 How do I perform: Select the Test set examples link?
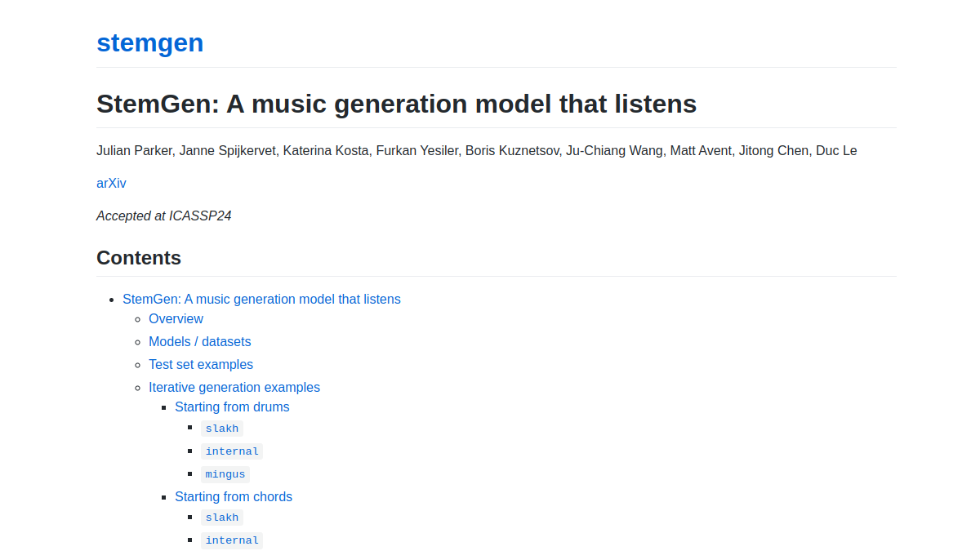pos(201,364)
